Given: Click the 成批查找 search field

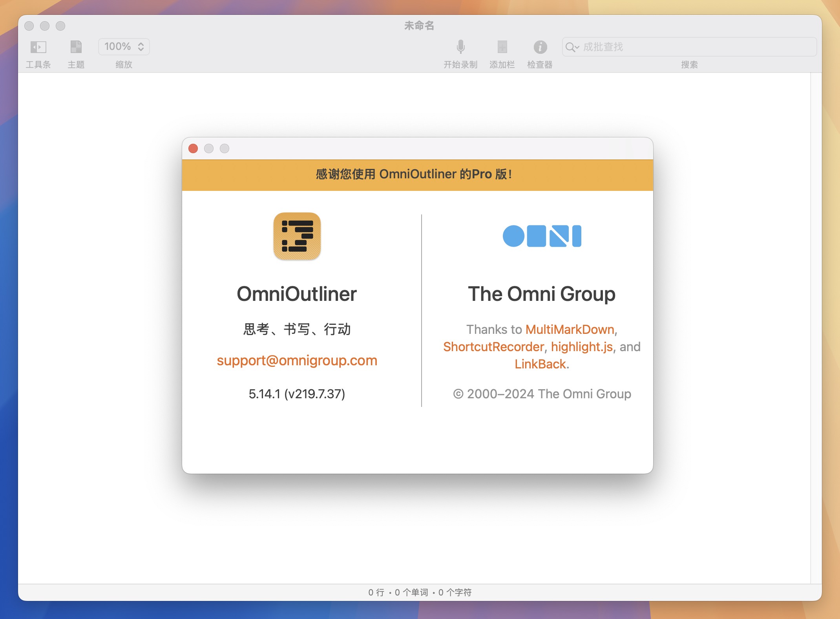Looking at the screenshot, I should (689, 47).
